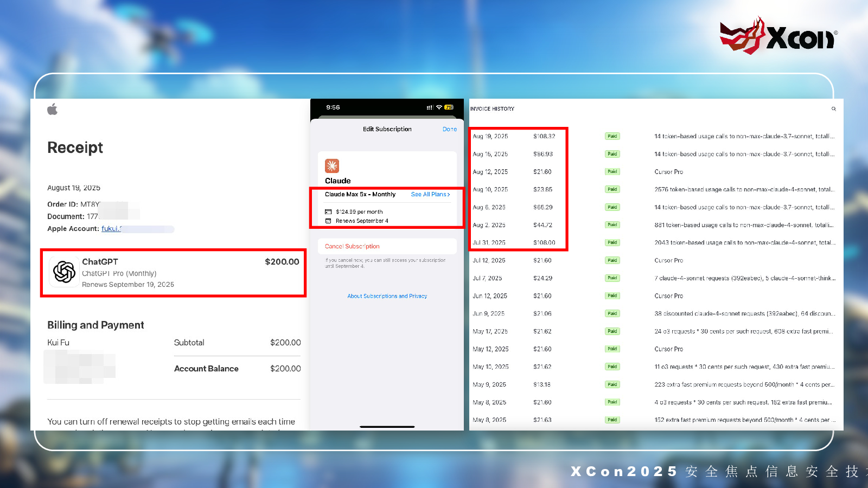Click the Paid badge for Jul 31, 2025
The image size is (868, 488).
tap(612, 243)
